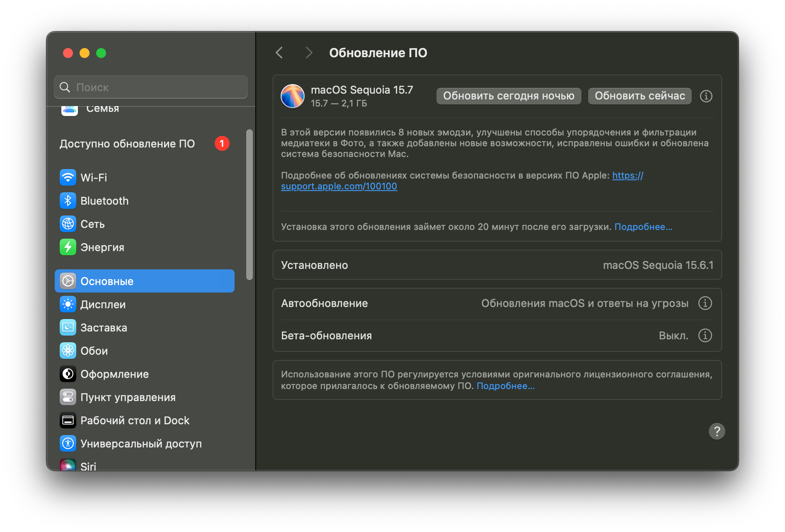785x532 pixels.
Task: Click the Оформление appearance icon
Action: tap(68, 374)
